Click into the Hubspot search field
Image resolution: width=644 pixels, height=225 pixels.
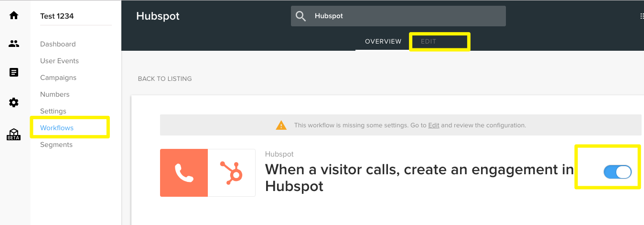(398, 16)
